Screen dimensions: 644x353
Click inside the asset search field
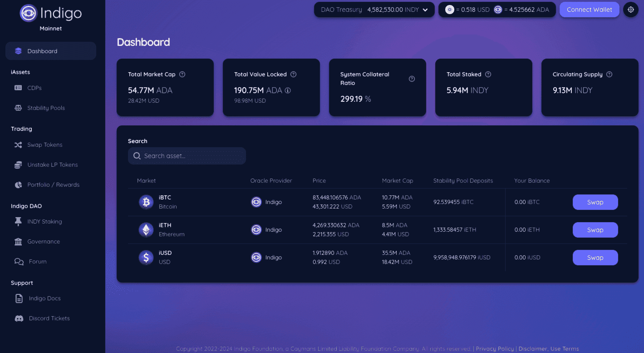click(187, 155)
